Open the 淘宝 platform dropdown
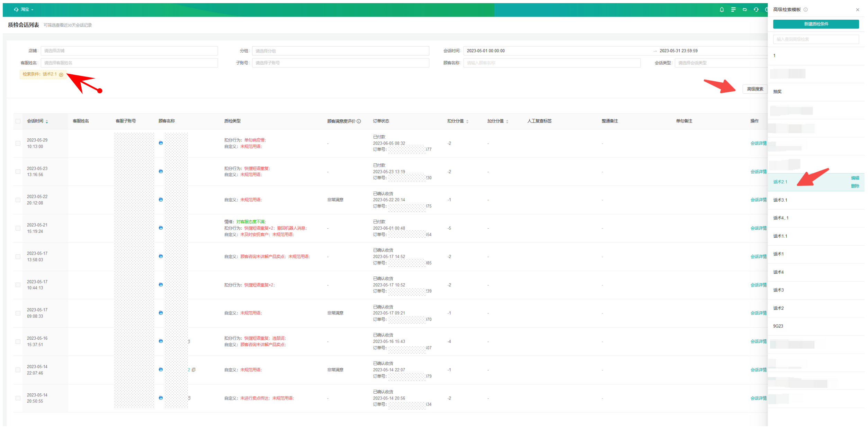The width and height of the screenshot is (868, 430). click(x=24, y=10)
